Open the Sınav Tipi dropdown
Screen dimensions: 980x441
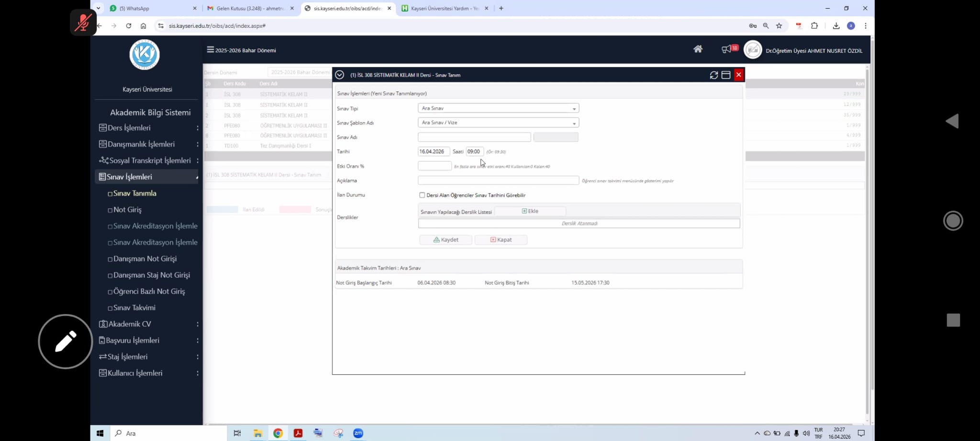pyautogui.click(x=498, y=109)
